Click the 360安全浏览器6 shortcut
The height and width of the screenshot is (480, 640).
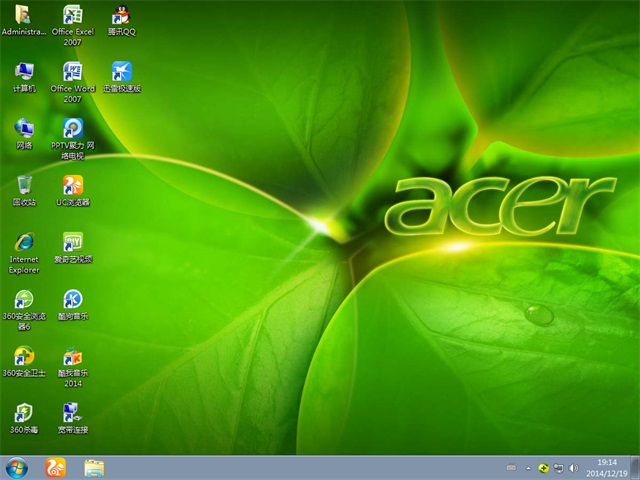pos(24,299)
